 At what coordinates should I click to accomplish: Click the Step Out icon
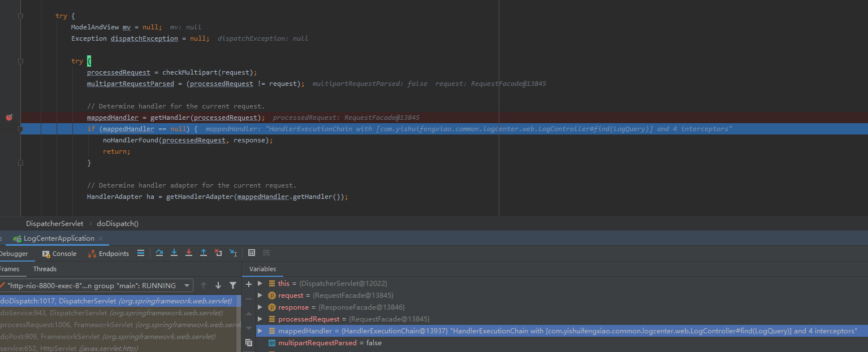204,253
